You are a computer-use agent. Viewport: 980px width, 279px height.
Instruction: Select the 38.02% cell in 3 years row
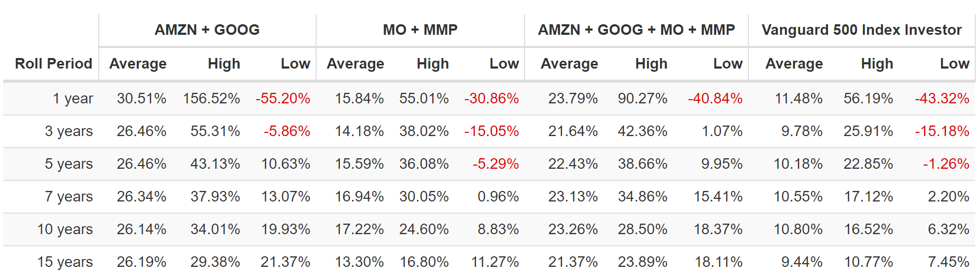[x=424, y=131]
